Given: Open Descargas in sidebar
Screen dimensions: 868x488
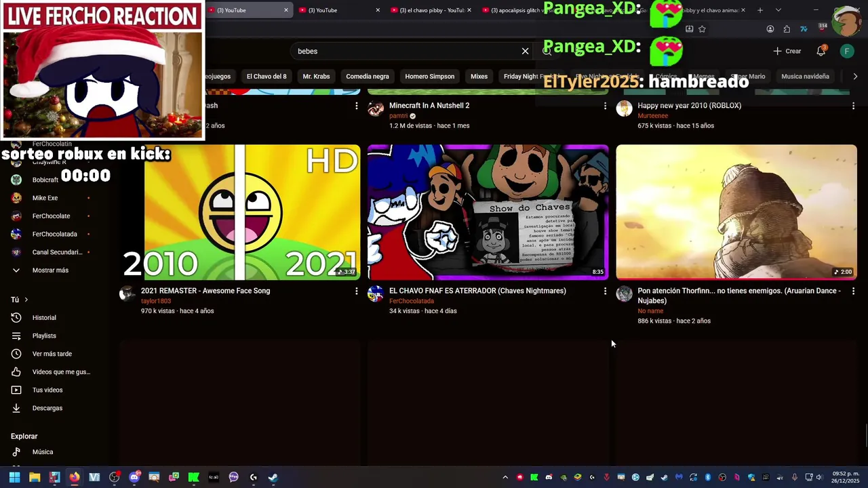Looking at the screenshot, I should 47,408.
